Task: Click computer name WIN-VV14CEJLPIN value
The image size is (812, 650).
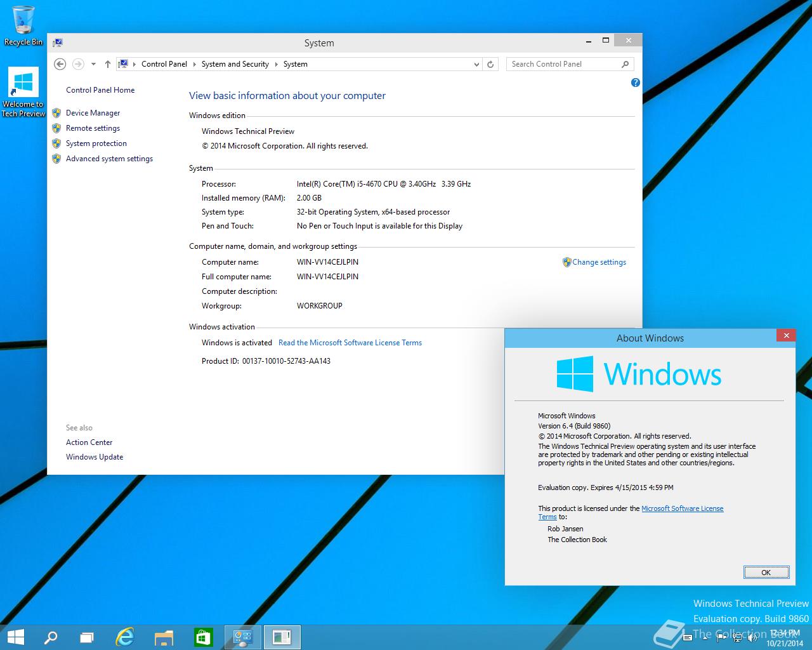Action: coord(327,262)
